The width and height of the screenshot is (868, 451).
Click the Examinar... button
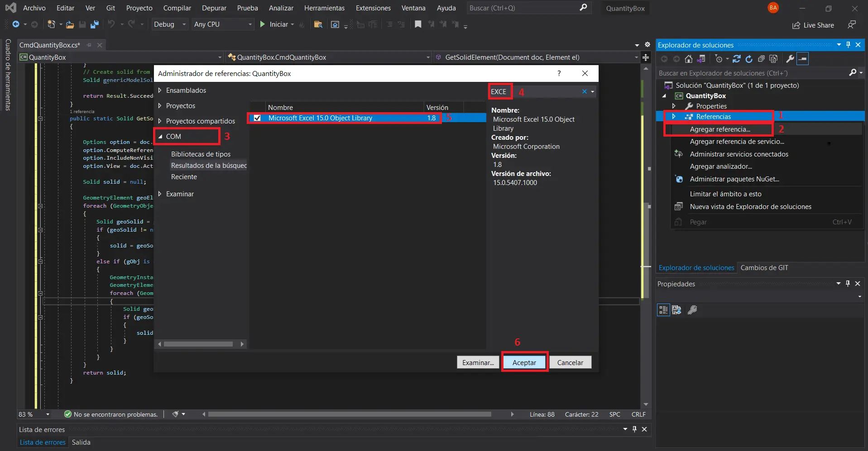coord(478,362)
